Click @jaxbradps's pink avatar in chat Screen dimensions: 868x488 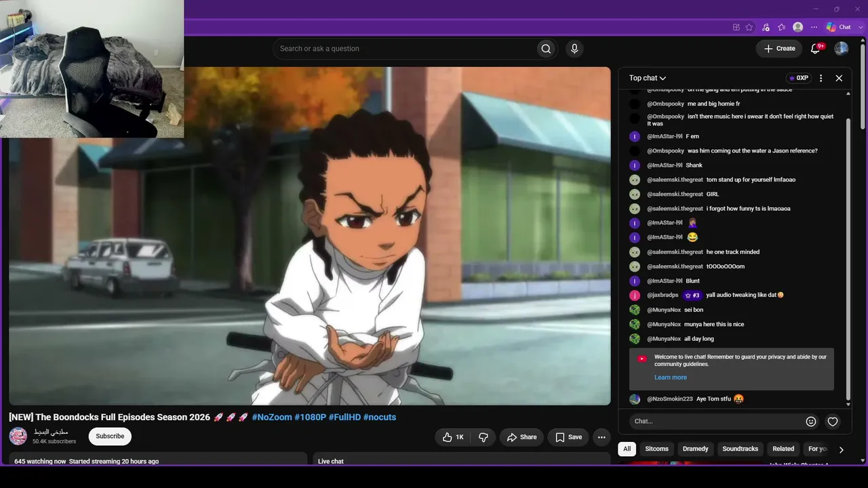coord(635,296)
